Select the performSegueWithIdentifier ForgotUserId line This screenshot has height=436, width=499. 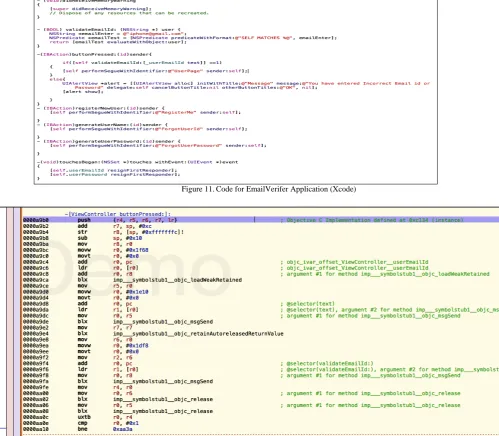point(149,129)
